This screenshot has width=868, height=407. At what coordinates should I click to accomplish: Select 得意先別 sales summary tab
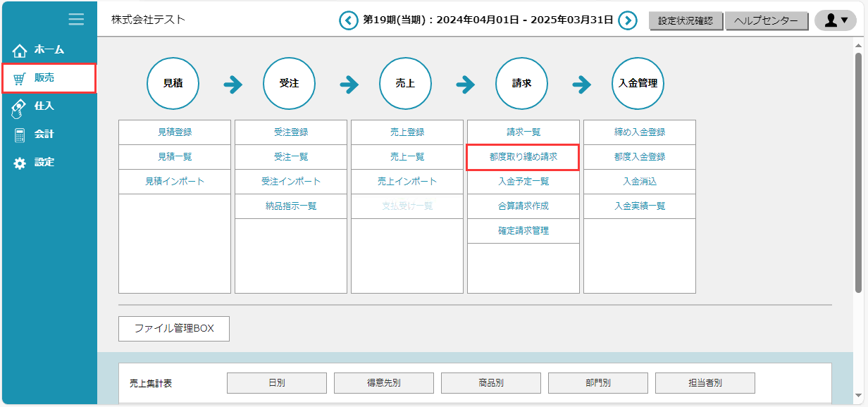coord(384,383)
